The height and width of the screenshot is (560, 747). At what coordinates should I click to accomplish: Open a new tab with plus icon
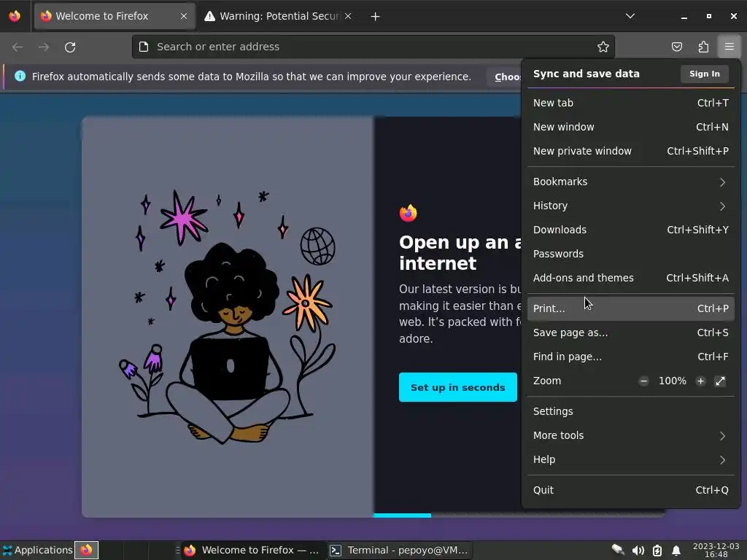coord(376,17)
